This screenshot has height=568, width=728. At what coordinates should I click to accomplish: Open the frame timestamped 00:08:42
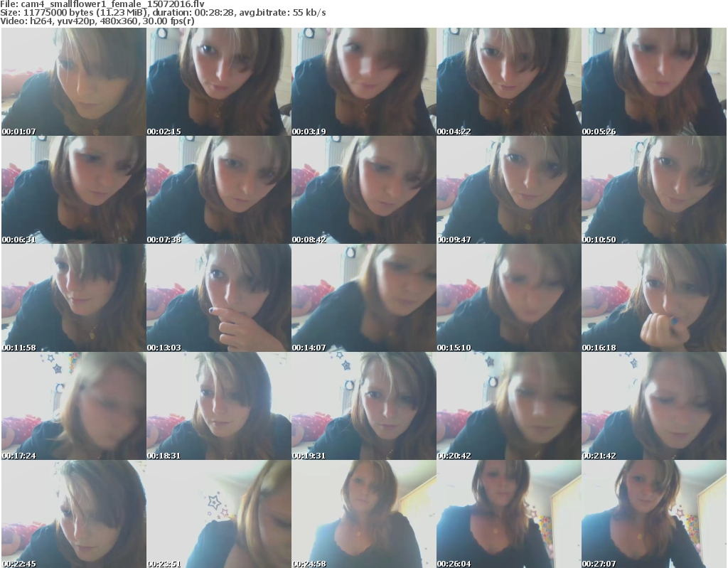point(364,190)
